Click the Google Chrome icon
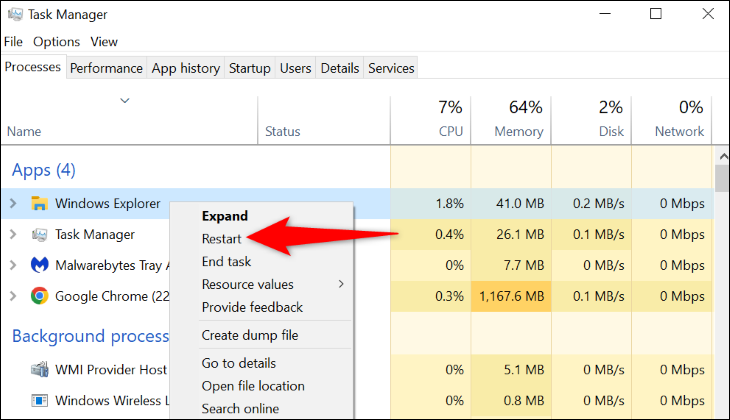 pyautogui.click(x=39, y=296)
